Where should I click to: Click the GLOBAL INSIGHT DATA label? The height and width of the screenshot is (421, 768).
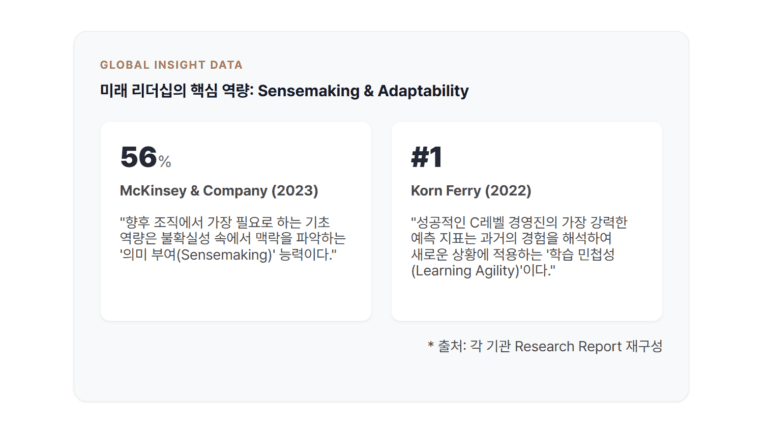(x=171, y=65)
